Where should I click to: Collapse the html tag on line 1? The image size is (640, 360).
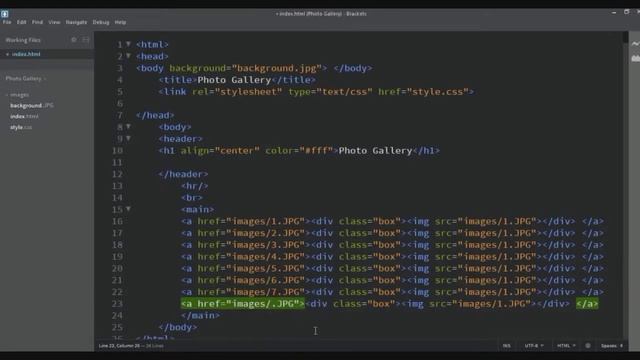pyautogui.click(x=128, y=44)
